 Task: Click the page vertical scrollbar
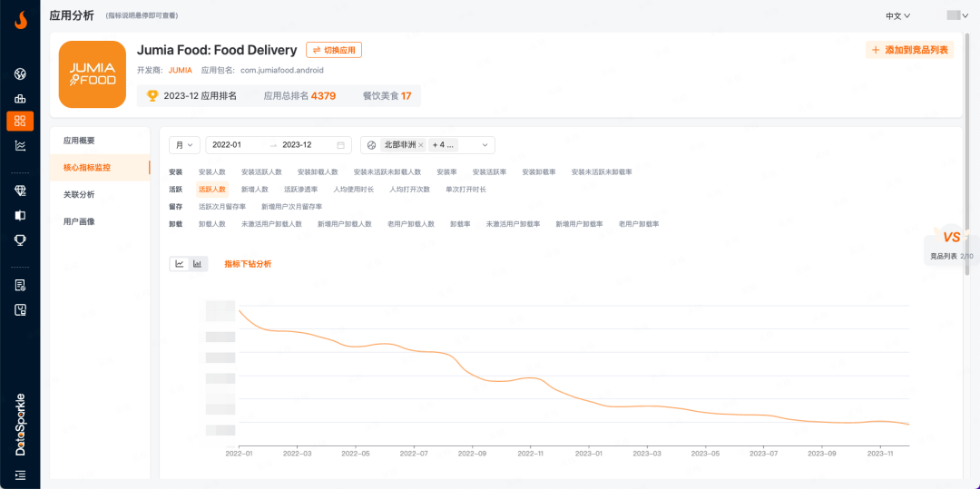coord(967,156)
